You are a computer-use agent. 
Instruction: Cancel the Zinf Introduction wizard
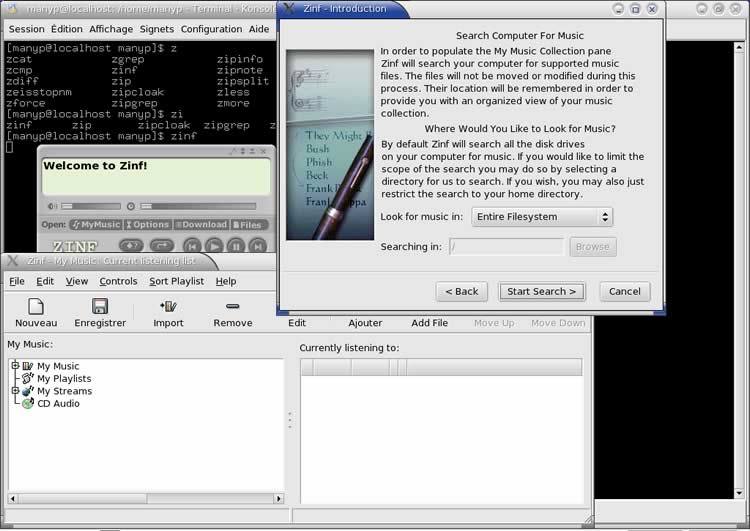[x=625, y=291]
